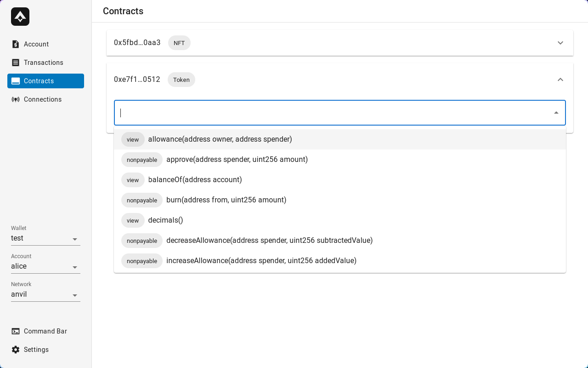Click the Account dollar-document icon

pyautogui.click(x=16, y=44)
